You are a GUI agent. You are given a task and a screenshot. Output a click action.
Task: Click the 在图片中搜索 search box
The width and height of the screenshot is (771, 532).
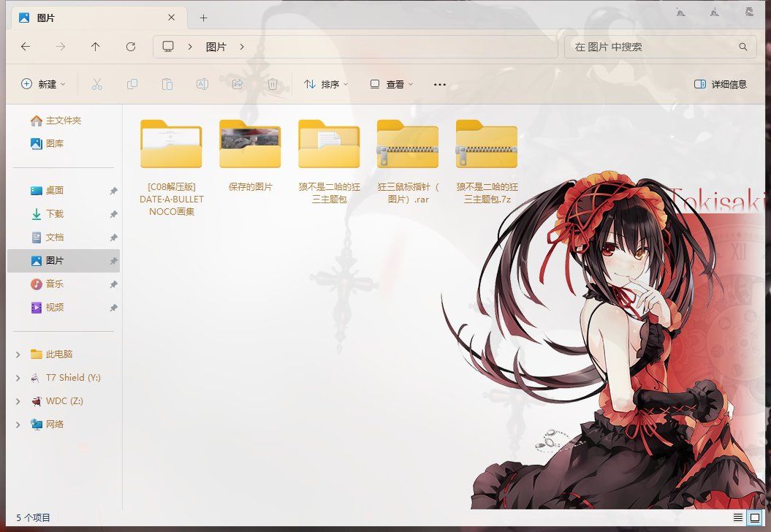tap(660, 47)
